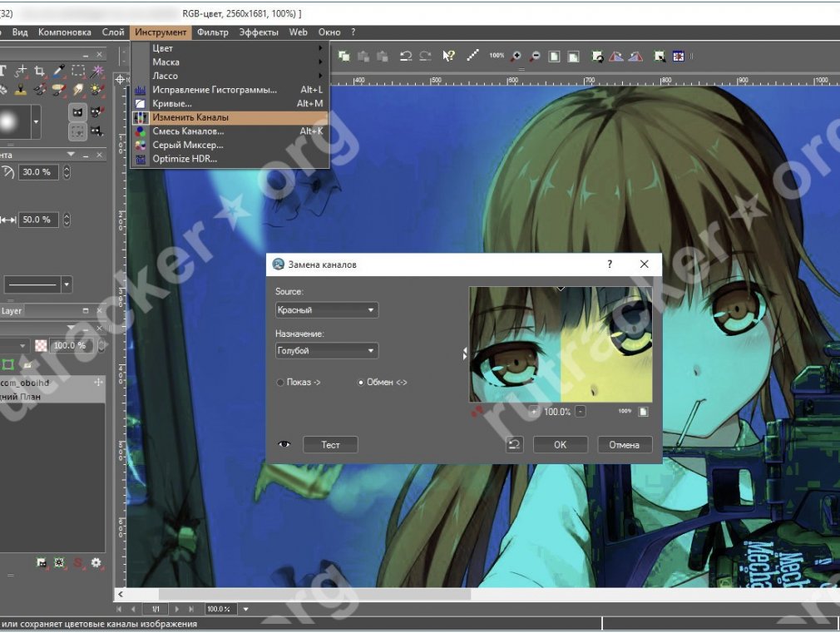The height and width of the screenshot is (633, 840).
Task: Click the stepper beside 50.0 % field
Action: [67, 220]
